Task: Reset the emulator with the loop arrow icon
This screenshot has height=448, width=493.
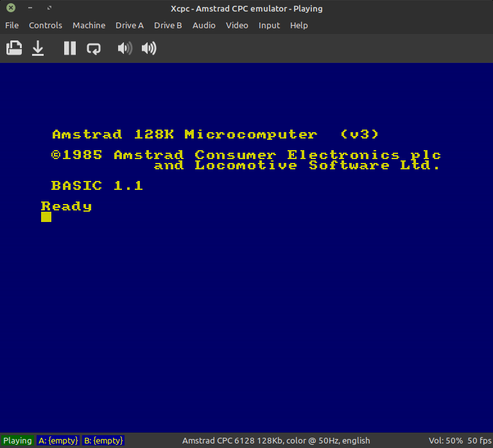Action: click(x=94, y=48)
